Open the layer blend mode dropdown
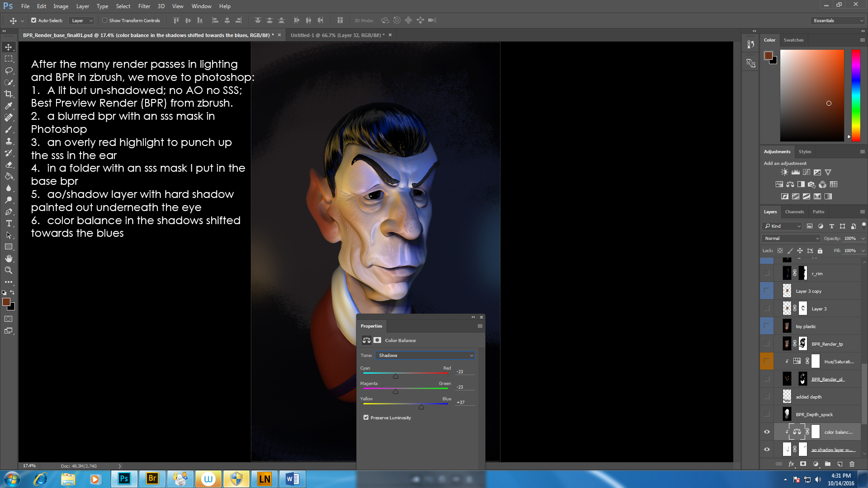868x488 pixels. (791, 239)
